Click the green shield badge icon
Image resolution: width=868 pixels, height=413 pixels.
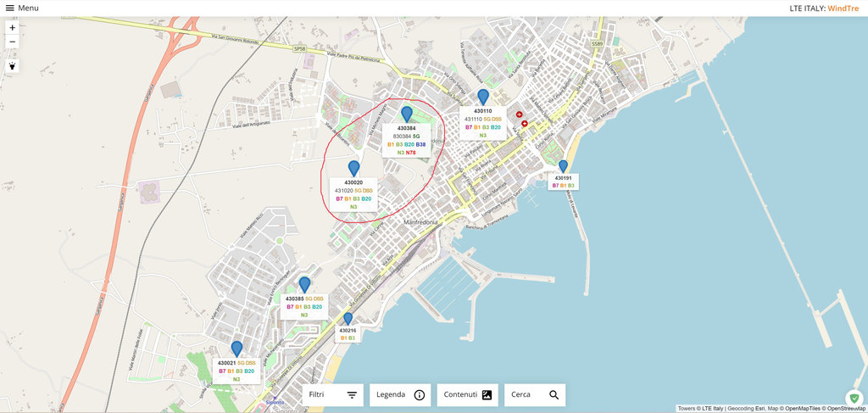click(x=853, y=398)
